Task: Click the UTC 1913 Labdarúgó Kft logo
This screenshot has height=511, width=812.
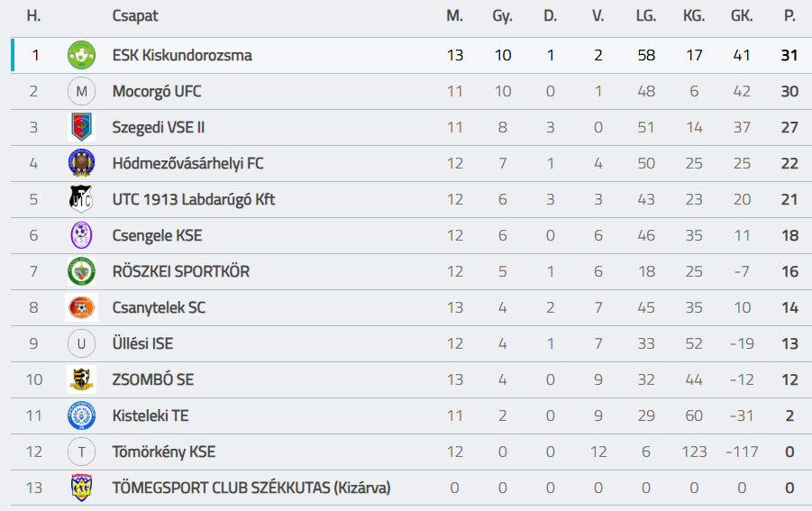Action: click(x=81, y=199)
